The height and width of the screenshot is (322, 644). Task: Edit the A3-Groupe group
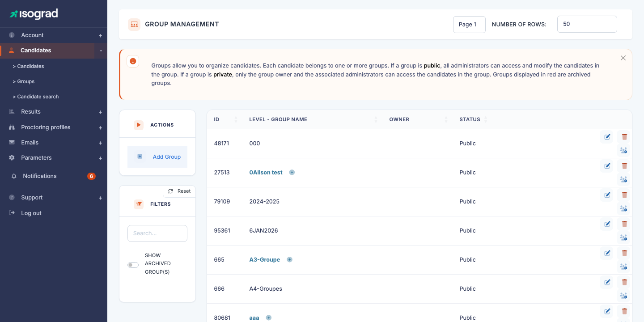coord(607,253)
